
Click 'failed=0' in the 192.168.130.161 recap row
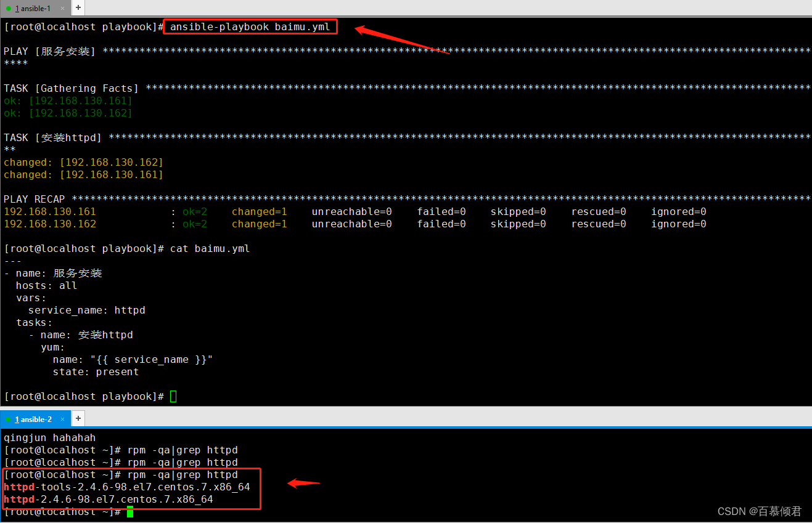click(x=441, y=212)
